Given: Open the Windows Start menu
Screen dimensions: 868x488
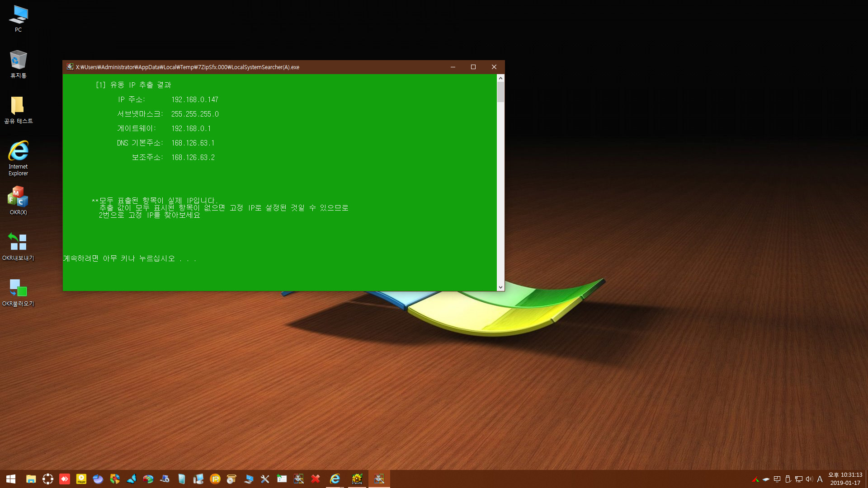Looking at the screenshot, I should click(x=11, y=479).
